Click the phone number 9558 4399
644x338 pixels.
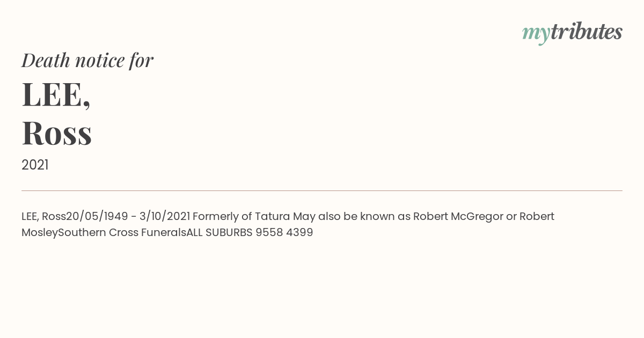[284, 232]
